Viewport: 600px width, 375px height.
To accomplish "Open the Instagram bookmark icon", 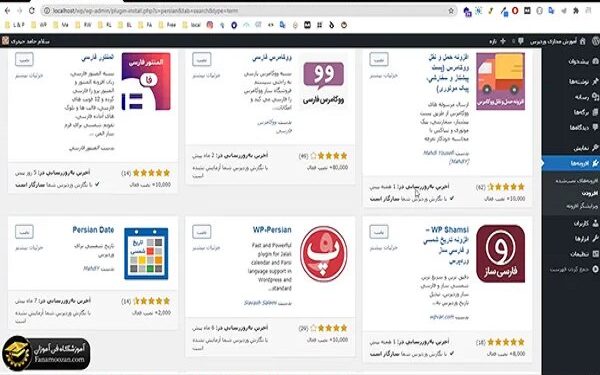I will (210, 25).
